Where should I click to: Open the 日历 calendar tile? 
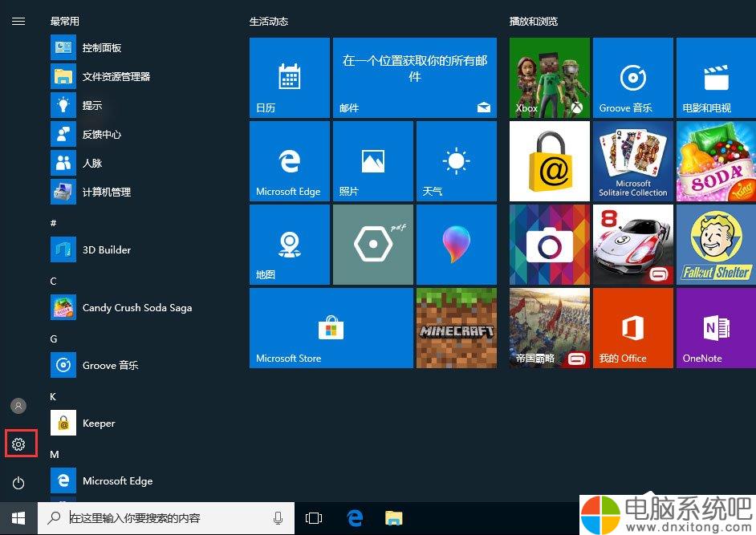[289, 78]
